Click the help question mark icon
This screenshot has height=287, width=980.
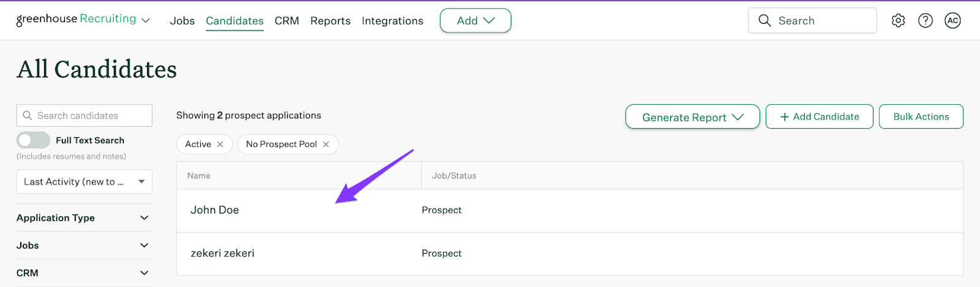click(x=925, y=21)
